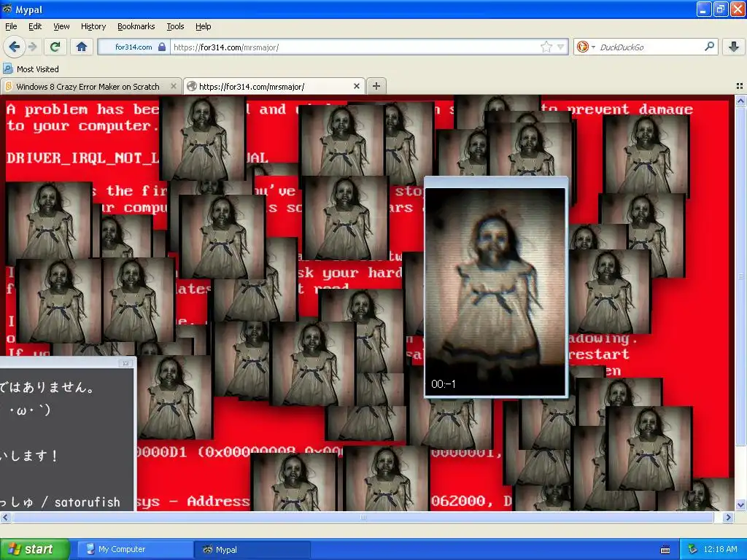Click the vertical scrollbar down arrow
The height and width of the screenshot is (560, 747).
tap(740, 505)
